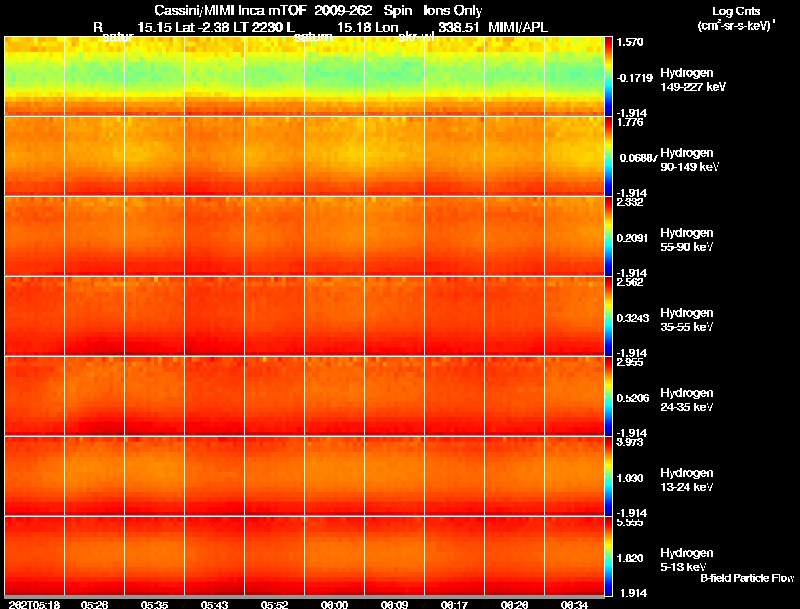Click the '05:35' time axis label

(x=154, y=605)
